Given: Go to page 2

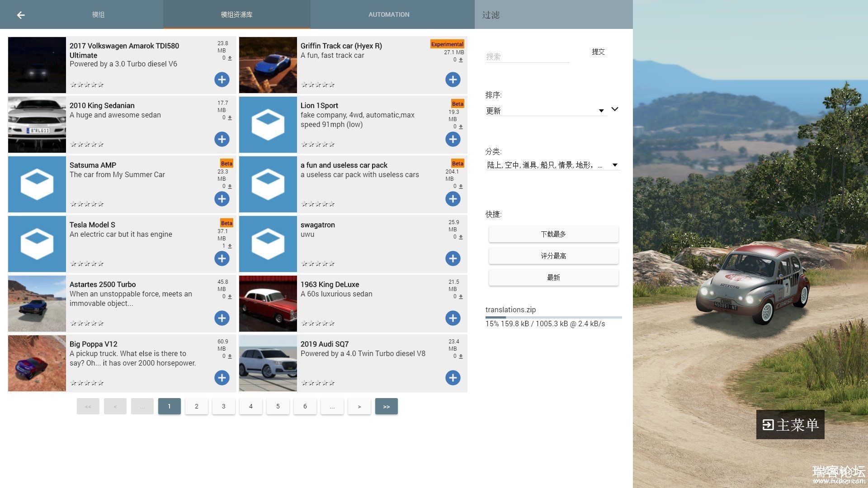Looking at the screenshot, I should 196,406.
